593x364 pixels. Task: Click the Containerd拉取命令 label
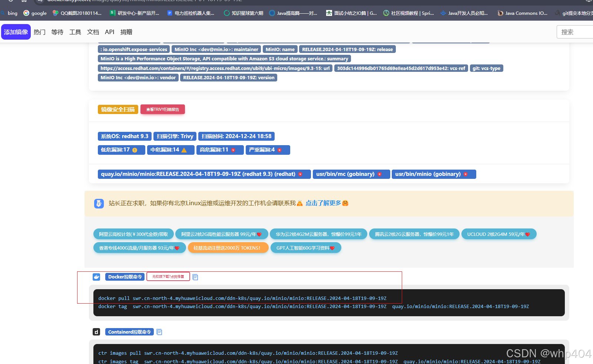coord(129,332)
